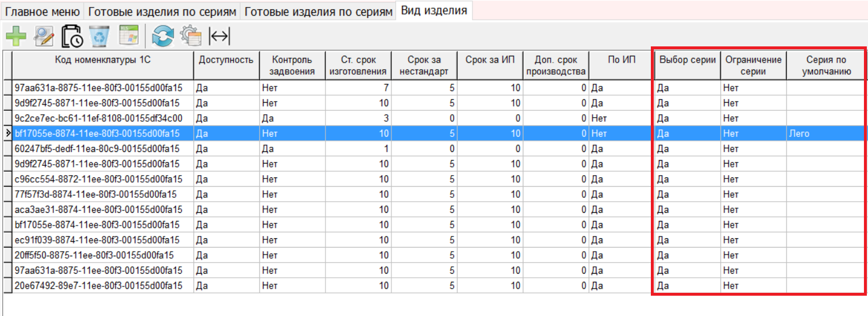868x316 pixels.
Task: Click the green plus add record icon
Action: 16,37
